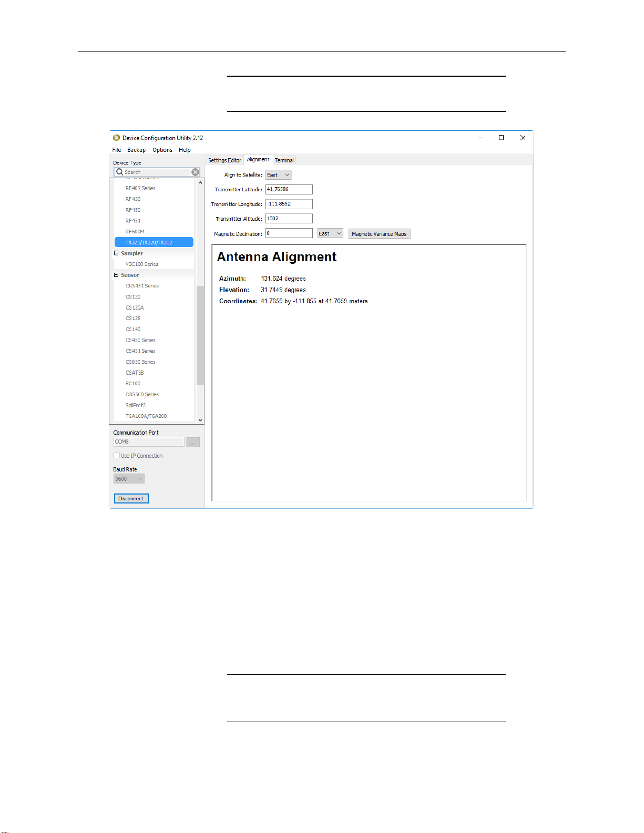Click the Transmitter Altitude field
Screen dimensions: 644x833
(289, 219)
